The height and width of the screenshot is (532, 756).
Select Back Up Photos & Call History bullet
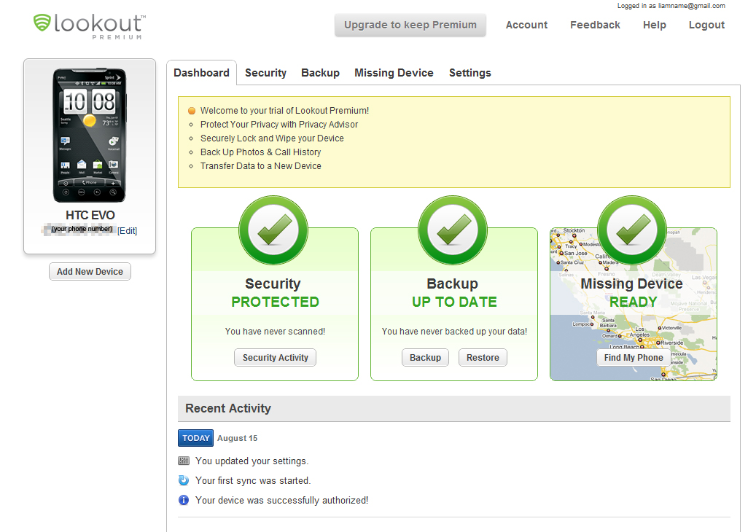[191, 152]
